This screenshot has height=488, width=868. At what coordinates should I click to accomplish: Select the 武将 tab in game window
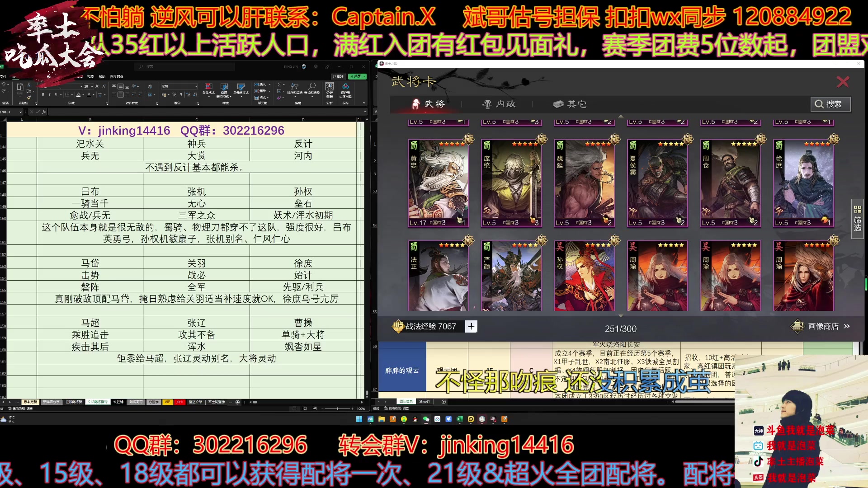(x=429, y=104)
